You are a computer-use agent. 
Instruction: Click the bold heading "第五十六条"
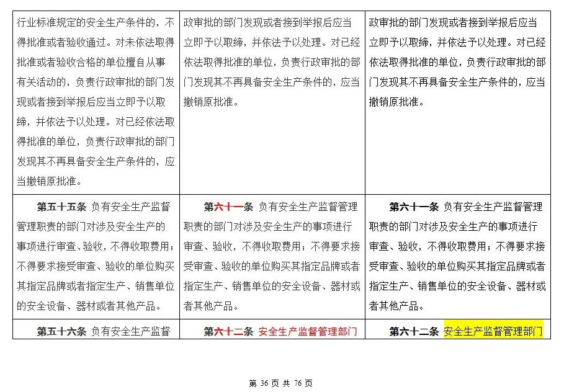pyautogui.click(x=61, y=331)
